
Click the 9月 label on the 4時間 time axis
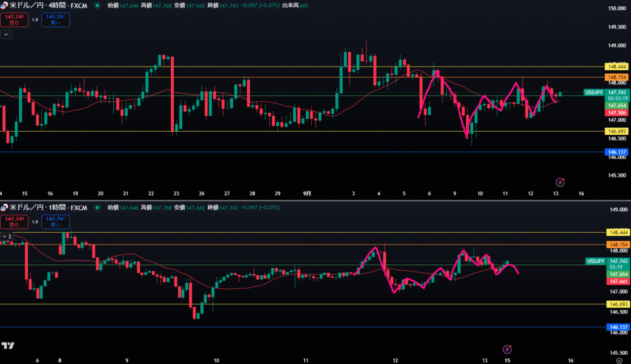(x=307, y=193)
